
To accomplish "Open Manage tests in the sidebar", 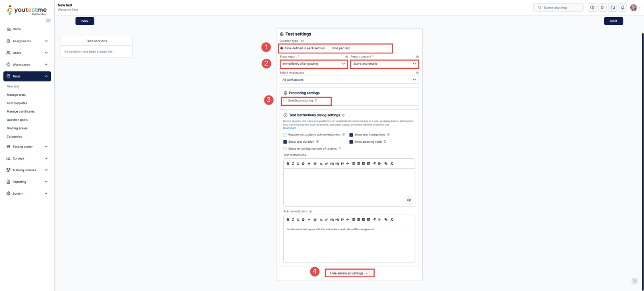I will point(16,95).
